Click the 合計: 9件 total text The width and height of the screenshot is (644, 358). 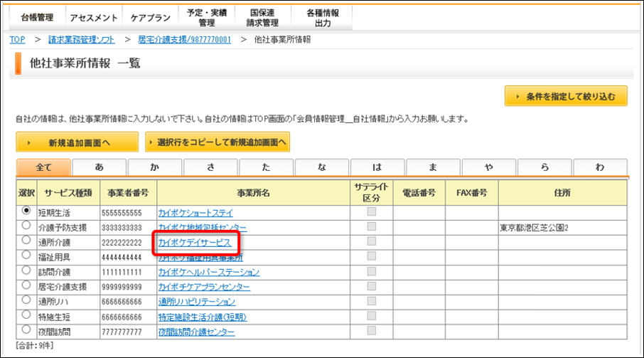pos(35,346)
